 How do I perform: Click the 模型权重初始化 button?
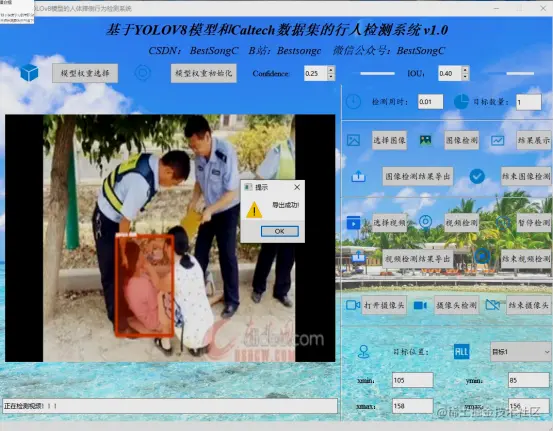(x=204, y=73)
